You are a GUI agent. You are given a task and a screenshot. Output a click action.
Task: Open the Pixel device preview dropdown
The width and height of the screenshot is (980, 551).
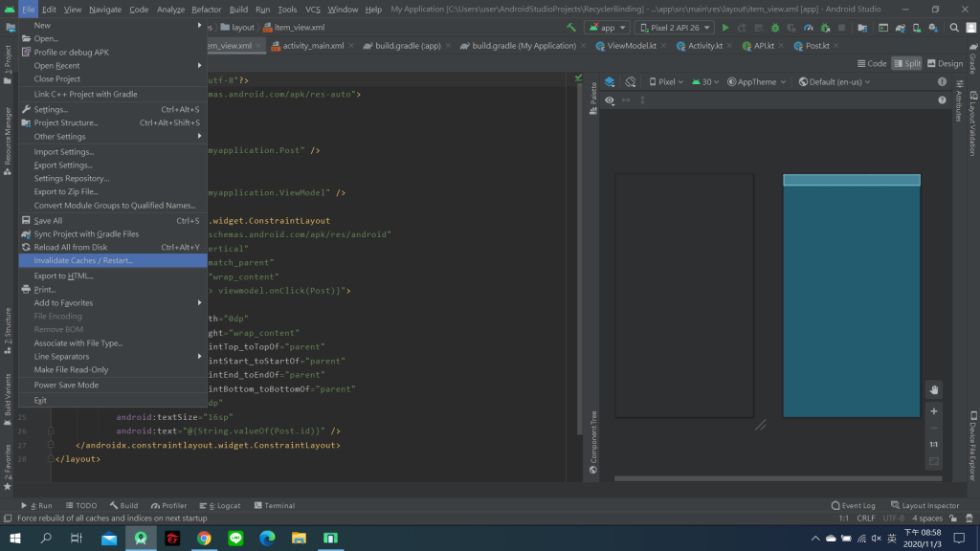666,82
